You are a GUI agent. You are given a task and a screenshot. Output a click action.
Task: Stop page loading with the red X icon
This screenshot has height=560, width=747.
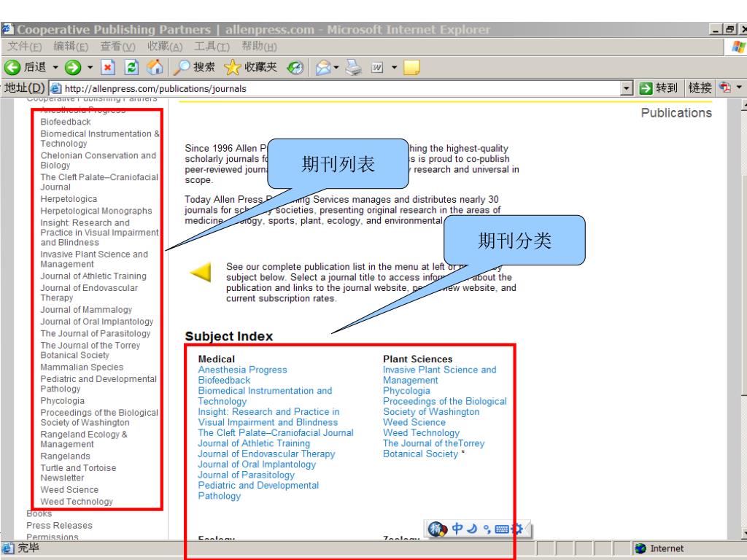108,68
